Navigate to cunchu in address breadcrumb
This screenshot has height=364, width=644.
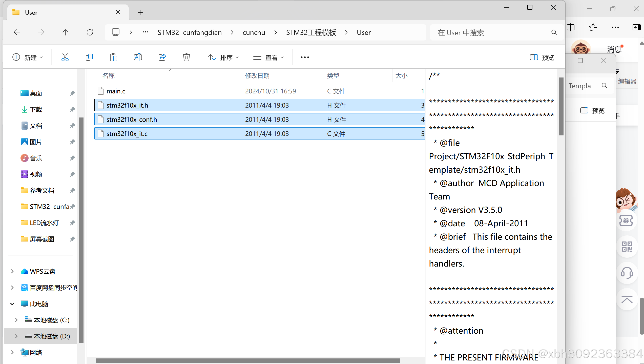click(254, 32)
